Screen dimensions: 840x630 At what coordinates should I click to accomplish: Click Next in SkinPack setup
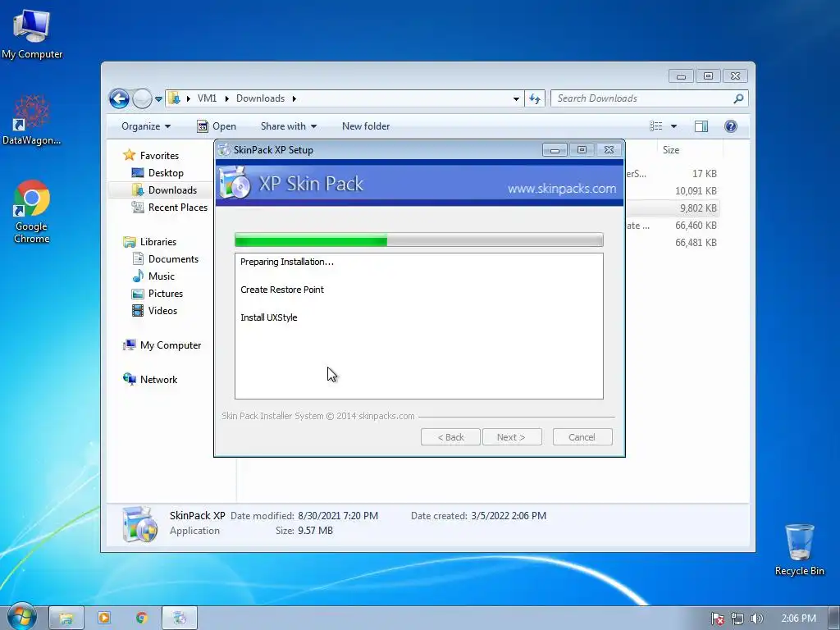coord(512,437)
